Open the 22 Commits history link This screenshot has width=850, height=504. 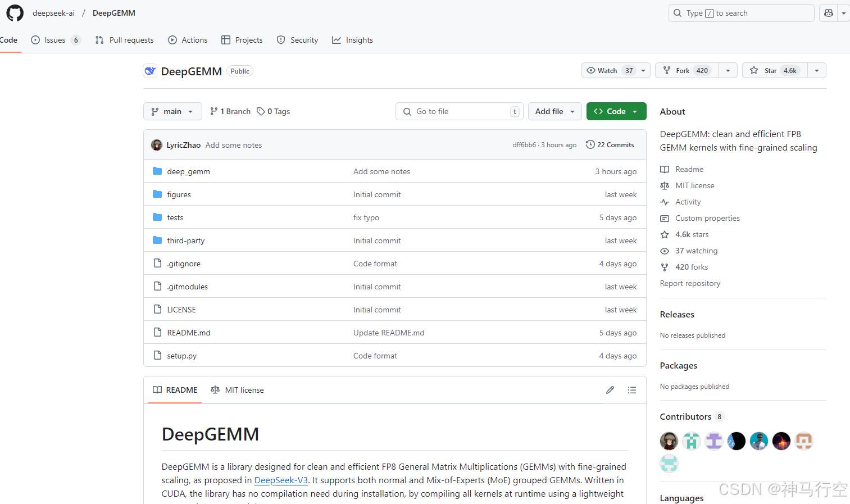pyautogui.click(x=610, y=145)
